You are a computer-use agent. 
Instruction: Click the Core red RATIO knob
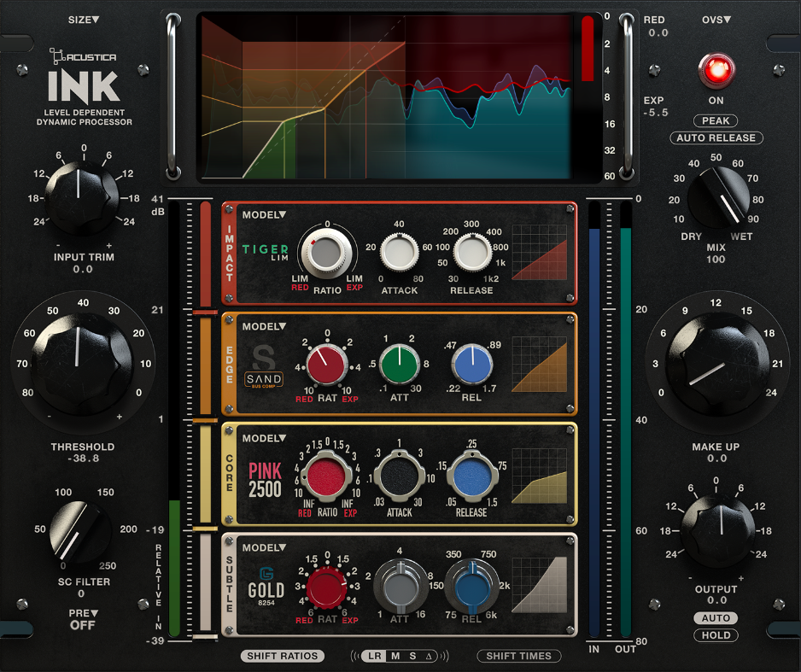(326, 477)
